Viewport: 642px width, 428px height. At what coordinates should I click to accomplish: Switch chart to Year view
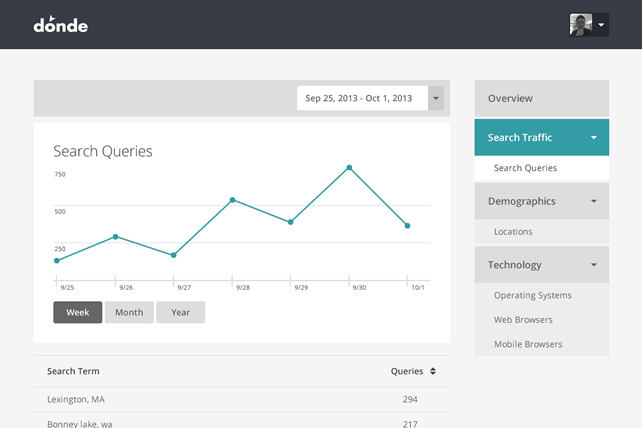(180, 312)
